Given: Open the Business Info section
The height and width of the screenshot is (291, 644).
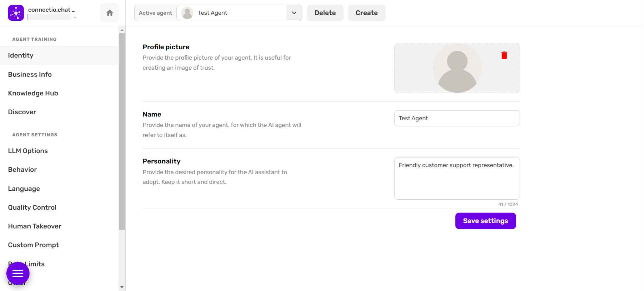Looking at the screenshot, I should pyautogui.click(x=30, y=74).
